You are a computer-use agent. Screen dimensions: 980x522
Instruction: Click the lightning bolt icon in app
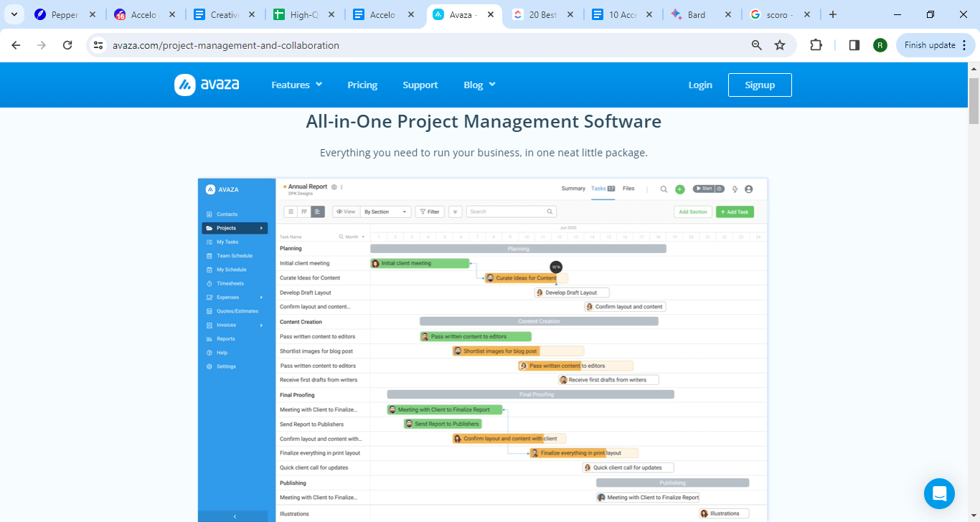click(x=735, y=189)
